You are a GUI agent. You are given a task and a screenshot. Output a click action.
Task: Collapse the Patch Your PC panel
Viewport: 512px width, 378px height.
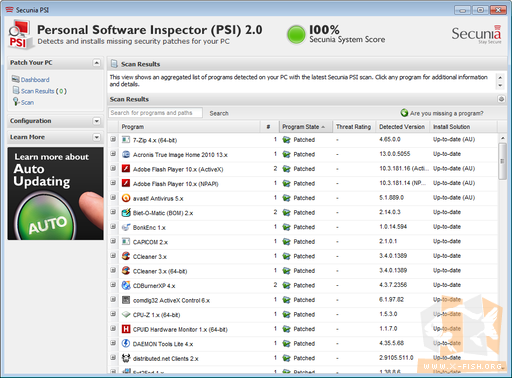(x=96, y=63)
